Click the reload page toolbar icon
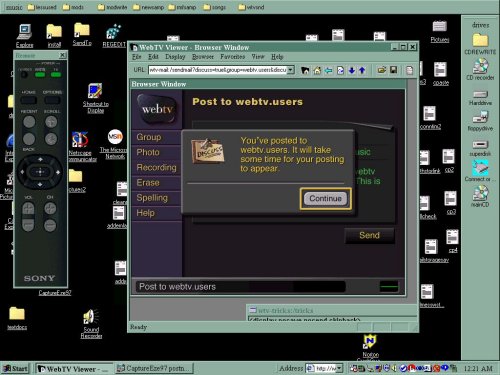The image size is (500, 375). (x=340, y=70)
